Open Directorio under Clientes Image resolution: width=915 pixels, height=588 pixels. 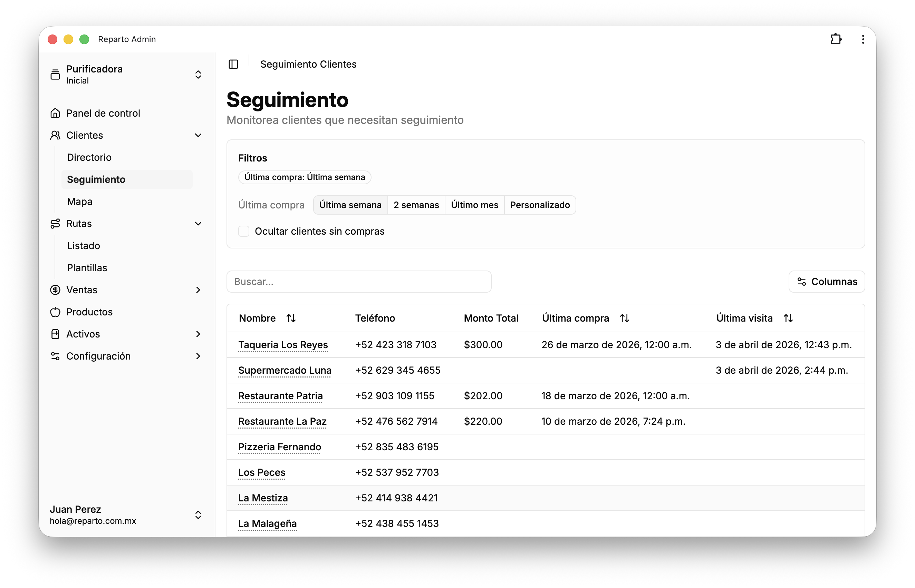(89, 157)
